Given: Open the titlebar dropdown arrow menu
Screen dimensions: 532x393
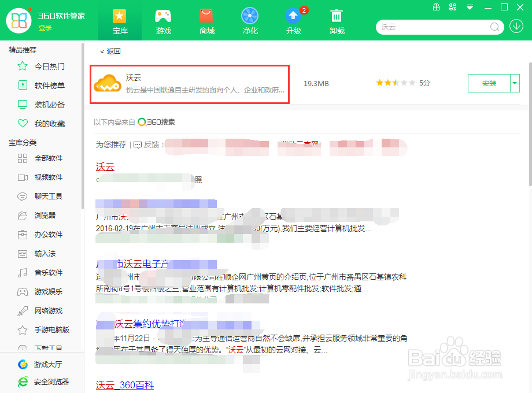Looking at the screenshot, I should pyautogui.click(x=469, y=7).
